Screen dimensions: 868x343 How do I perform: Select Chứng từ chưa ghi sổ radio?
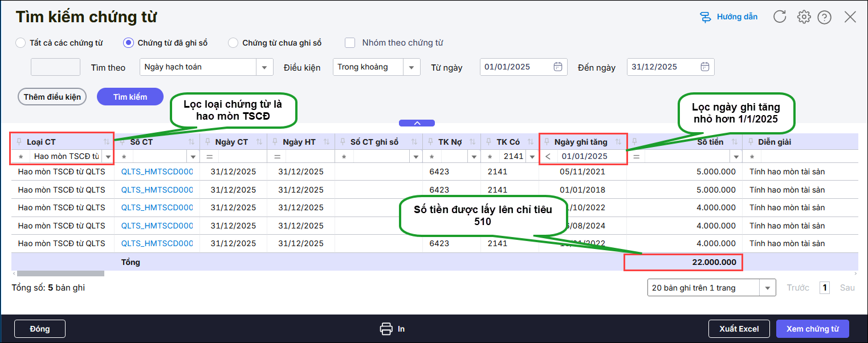[x=233, y=43]
